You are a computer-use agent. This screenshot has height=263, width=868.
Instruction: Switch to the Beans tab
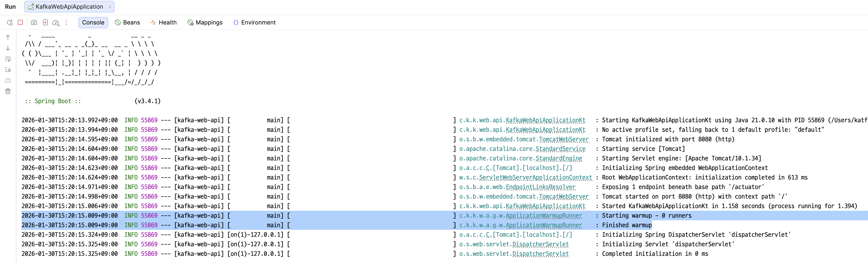(x=127, y=23)
